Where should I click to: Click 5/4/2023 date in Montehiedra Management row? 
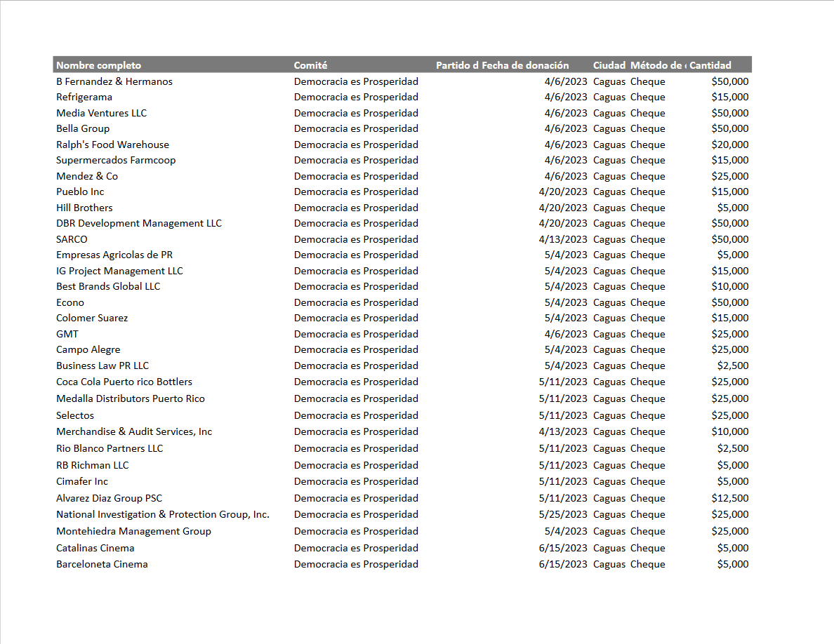point(566,531)
